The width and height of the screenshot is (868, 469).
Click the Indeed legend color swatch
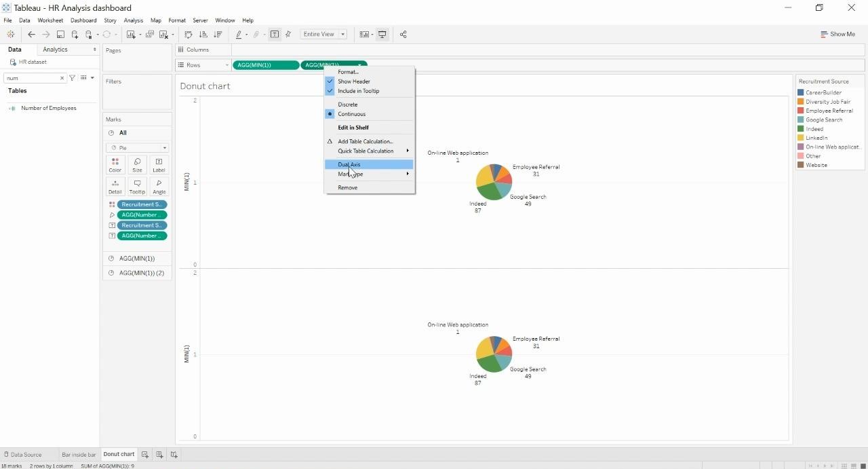coord(801,129)
